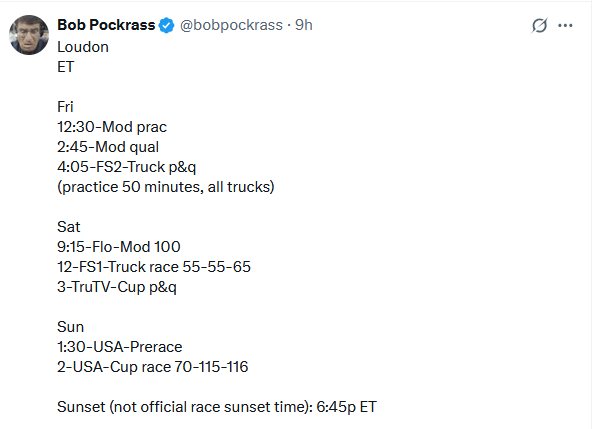Click the Grok explain-post icon
Image resolution: width=604 pixels, height=429 pixels.
point(539,25)
